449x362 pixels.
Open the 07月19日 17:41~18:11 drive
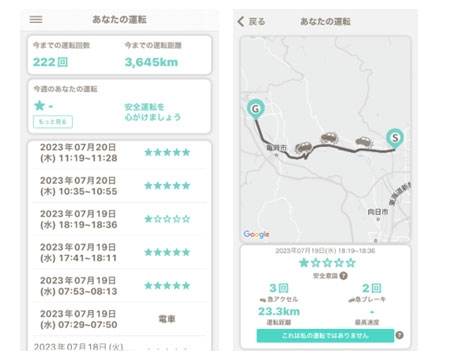pyautogui.click(x=119, y=253)
